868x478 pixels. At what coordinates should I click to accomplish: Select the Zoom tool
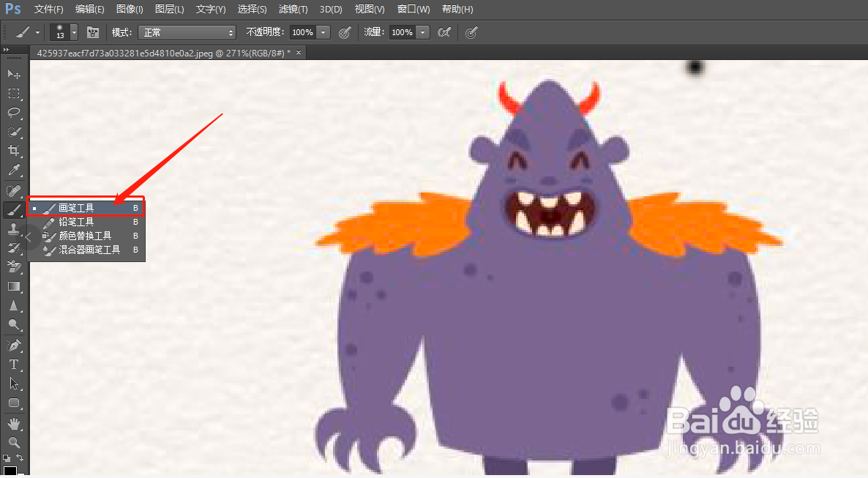pyautogui.click(x=14, y=443)
